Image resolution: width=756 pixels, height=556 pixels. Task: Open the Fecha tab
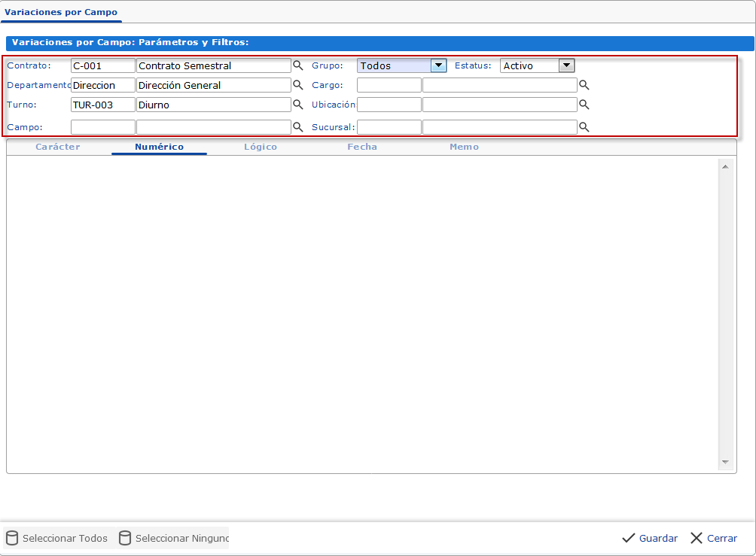(362, 147)
